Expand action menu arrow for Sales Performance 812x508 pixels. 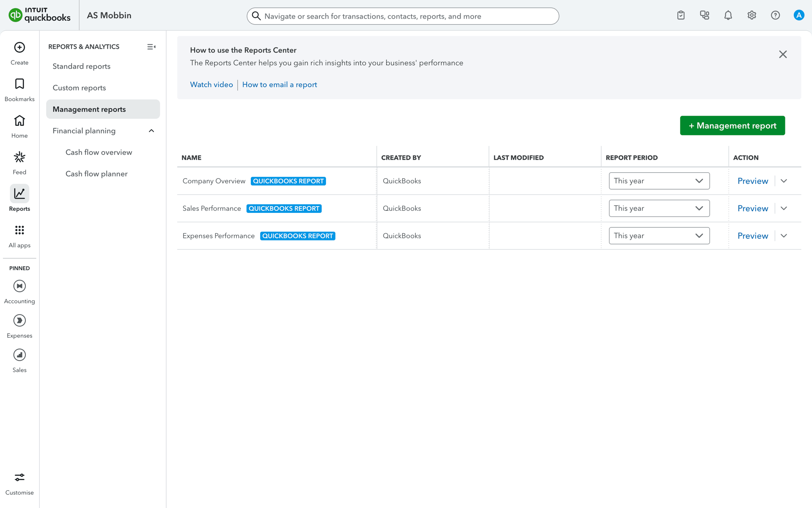(784, 208)
